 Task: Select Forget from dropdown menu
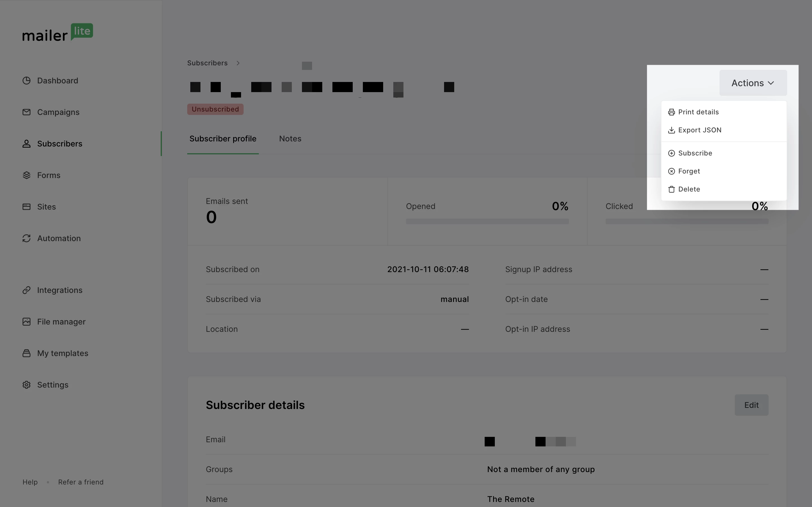pos(689,171)
